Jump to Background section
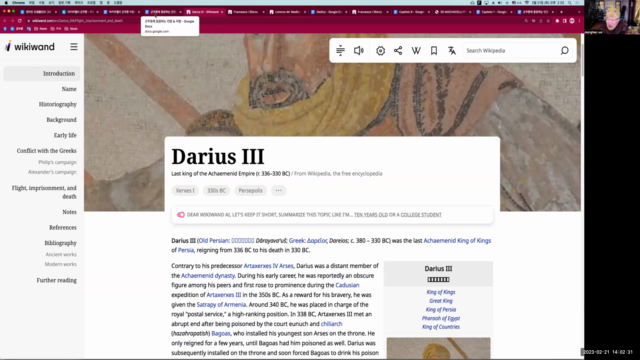The image size is (640, 360). tap(61, 120)
